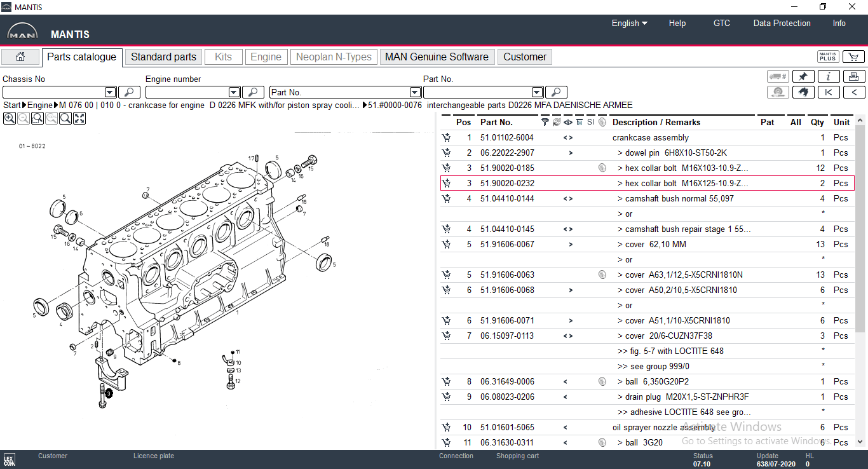Fit the diagram to the window using the expand arrows icon
The height and width of the screenshot is (469, 868).
coord(79,118)
